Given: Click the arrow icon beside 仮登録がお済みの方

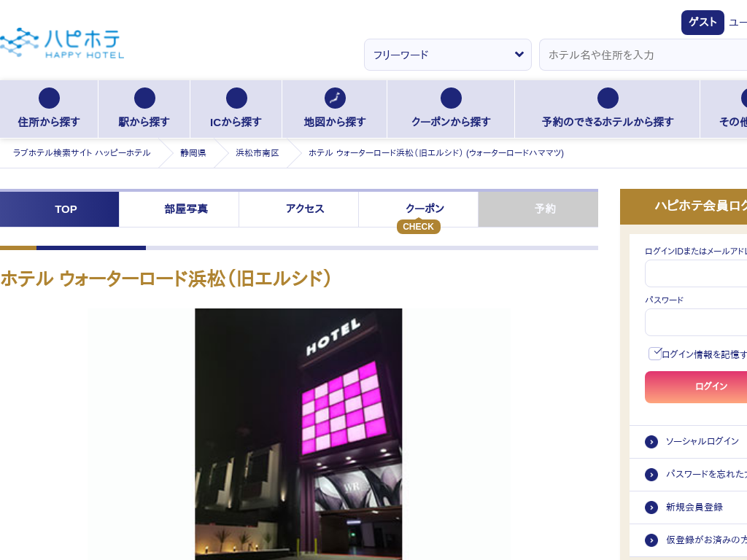Looking at the screenshot, I should click(651, 540).
